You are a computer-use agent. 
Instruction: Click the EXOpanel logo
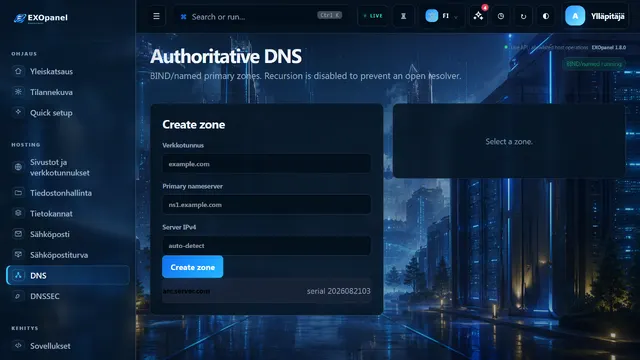click(40, 18)
